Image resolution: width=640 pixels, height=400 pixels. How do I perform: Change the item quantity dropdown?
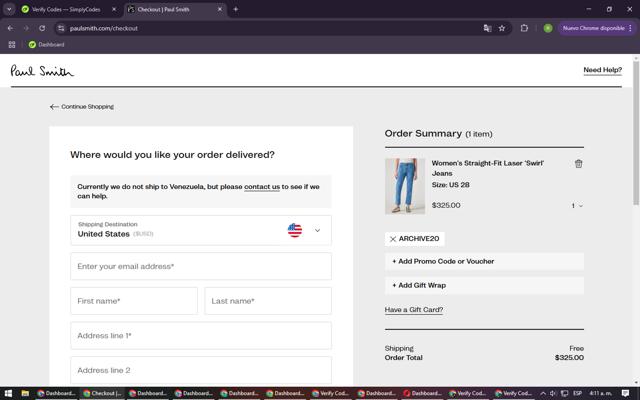point(577,206)
